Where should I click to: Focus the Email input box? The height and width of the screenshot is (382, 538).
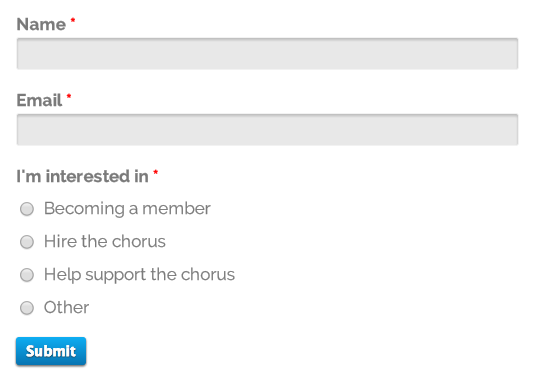tap(267, 129)
